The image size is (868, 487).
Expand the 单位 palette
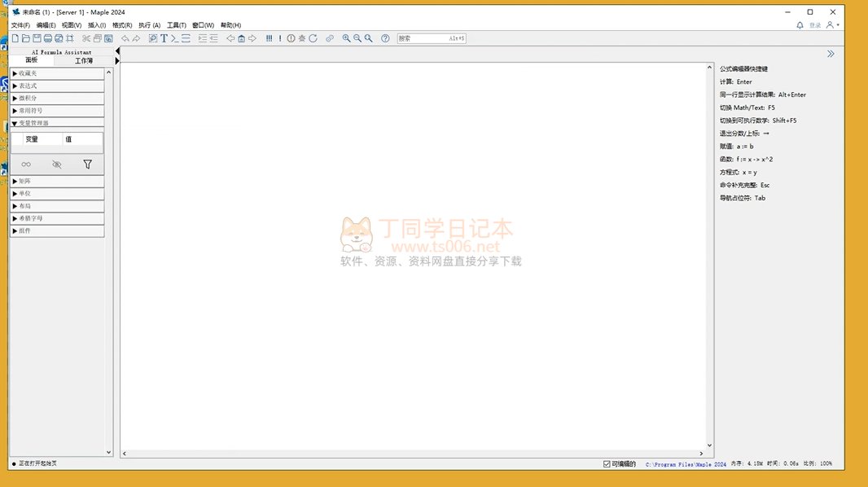[x=57, y=194]
